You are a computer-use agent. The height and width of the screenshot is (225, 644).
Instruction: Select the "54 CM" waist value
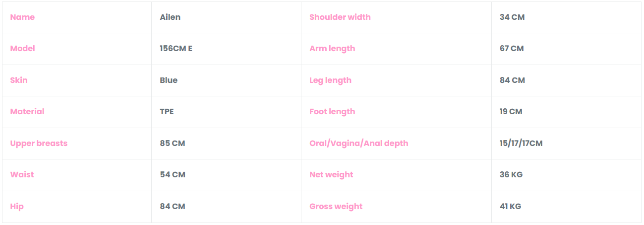[173, 175]
